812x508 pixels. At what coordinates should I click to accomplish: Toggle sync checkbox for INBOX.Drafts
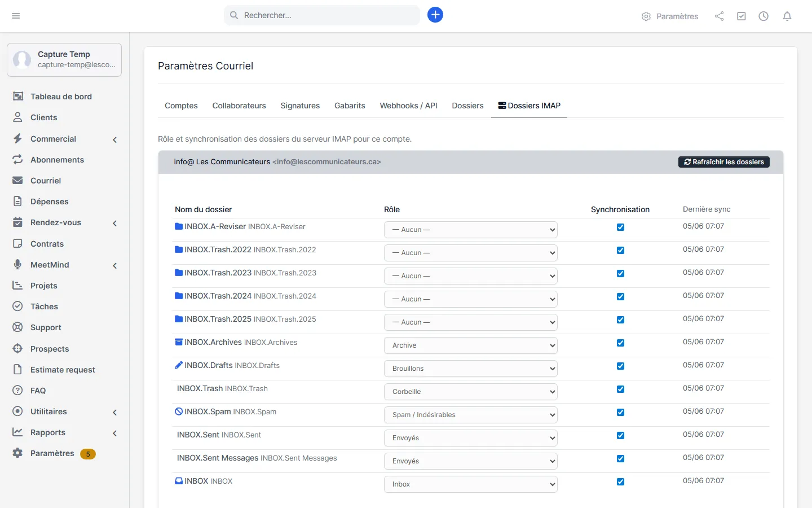point(620,366)
